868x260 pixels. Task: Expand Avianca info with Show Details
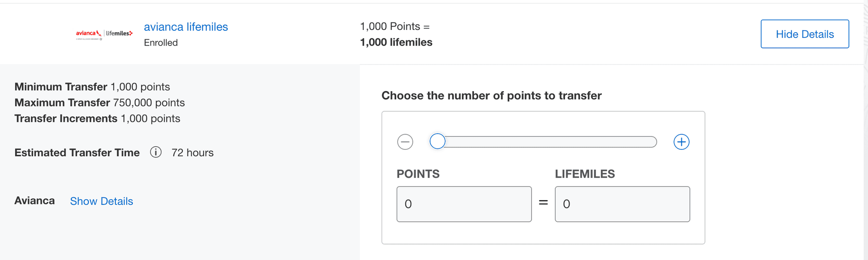[x=102, y=201]
